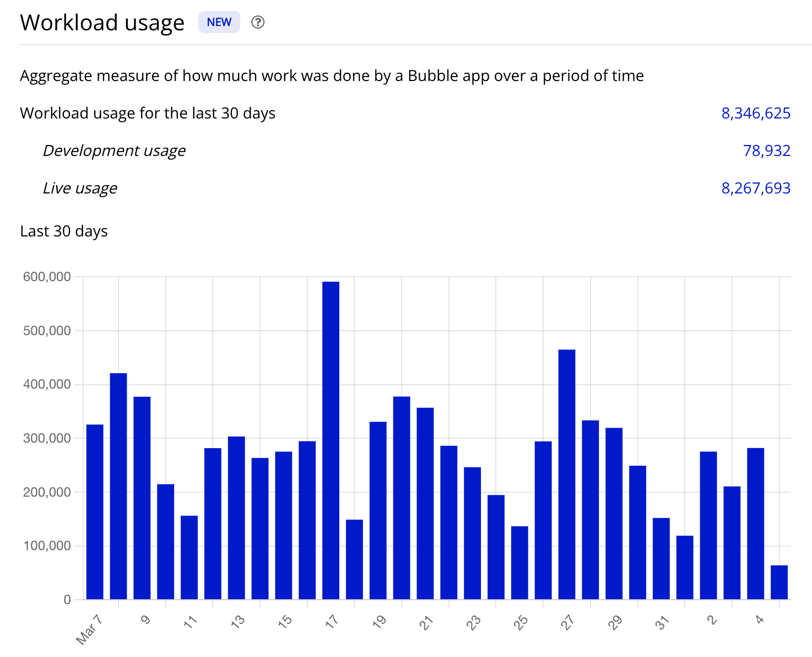Click the bar above the 9 label
This screenshot has height=657, width=812.
(x=142, y=498)
